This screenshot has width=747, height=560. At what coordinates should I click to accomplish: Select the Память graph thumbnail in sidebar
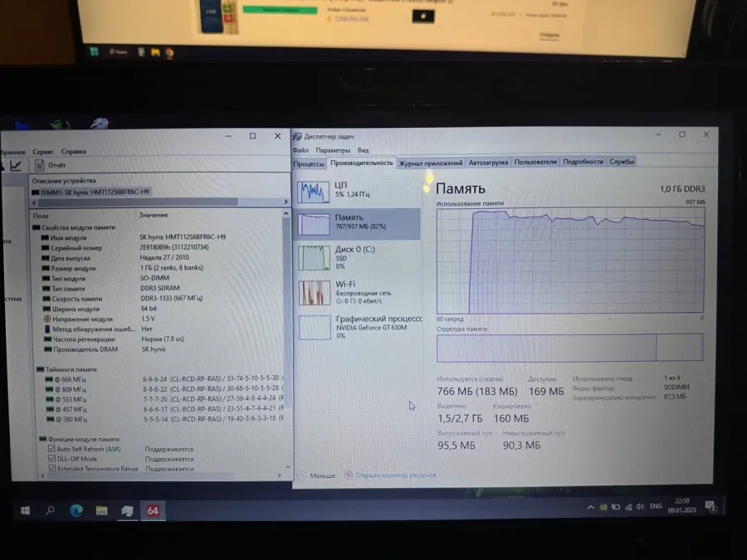pyautogui.click(x=314, y=224)
